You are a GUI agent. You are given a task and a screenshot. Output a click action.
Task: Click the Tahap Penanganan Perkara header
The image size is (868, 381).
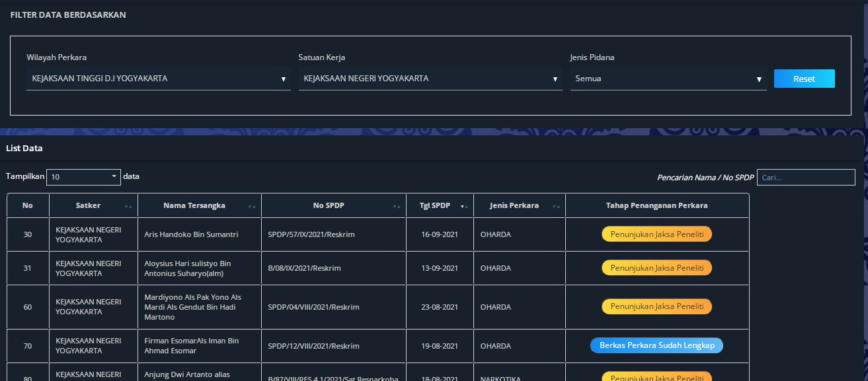coord(656,205)
